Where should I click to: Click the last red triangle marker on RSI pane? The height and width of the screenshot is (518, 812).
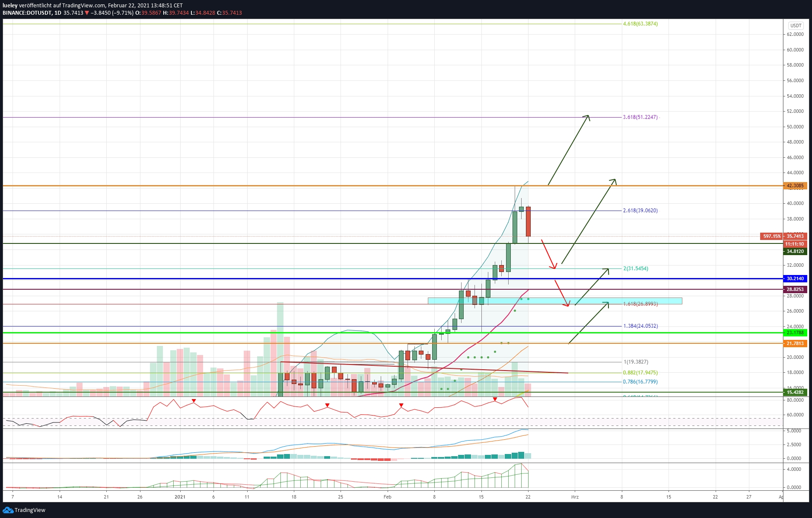point(495,399)
